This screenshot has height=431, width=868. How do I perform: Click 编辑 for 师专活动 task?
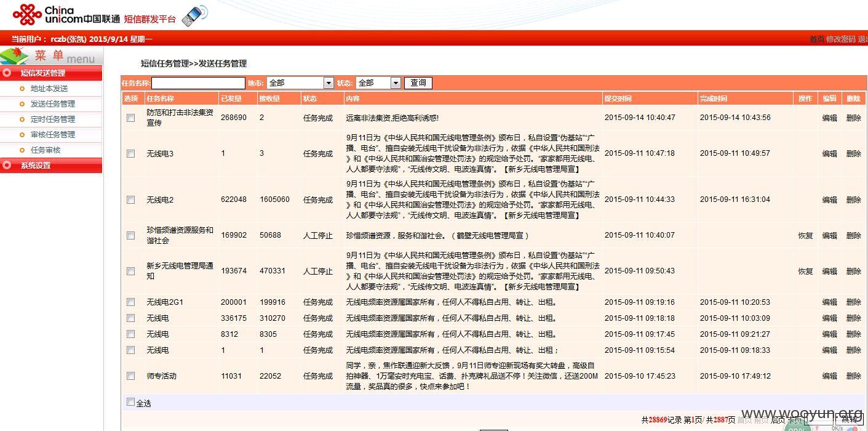829,376
